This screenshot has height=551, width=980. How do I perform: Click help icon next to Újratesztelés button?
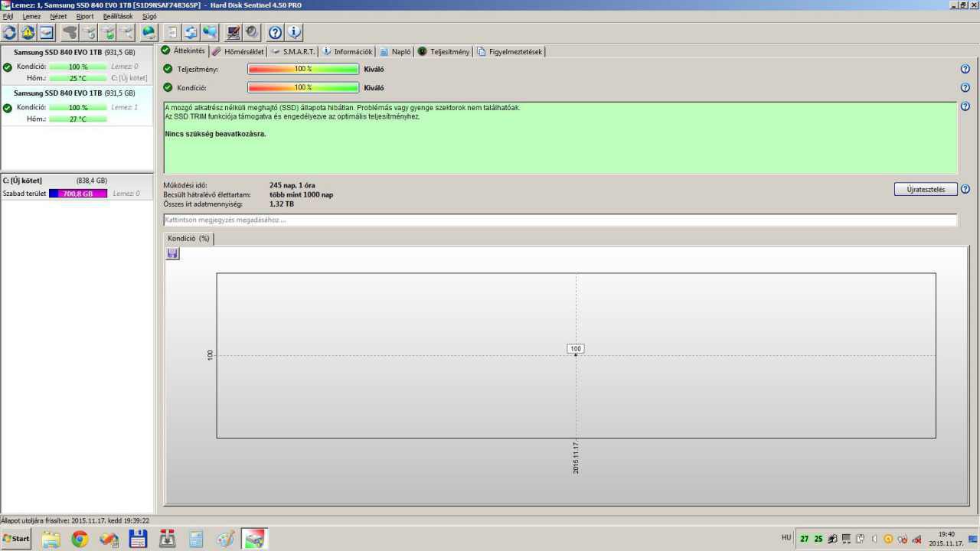(x=965, y=189)
